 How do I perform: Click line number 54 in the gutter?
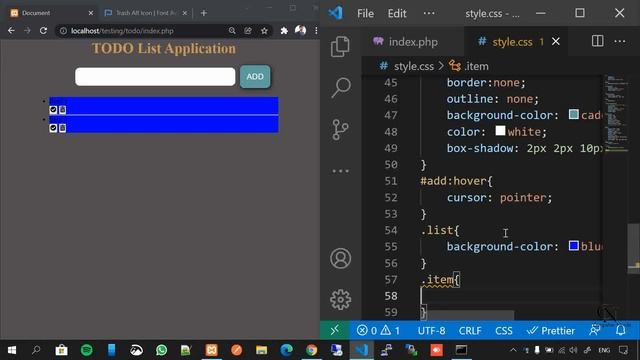pos(391,230)
